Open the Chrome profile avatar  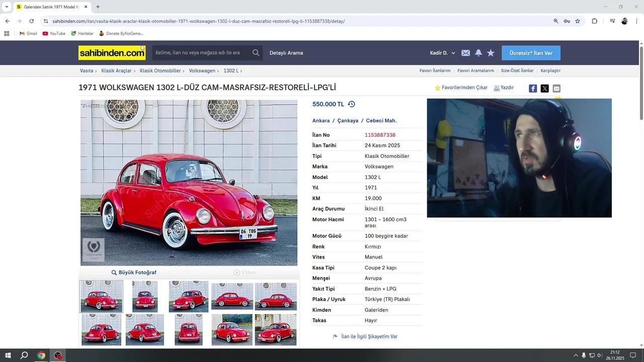[624, 21]
